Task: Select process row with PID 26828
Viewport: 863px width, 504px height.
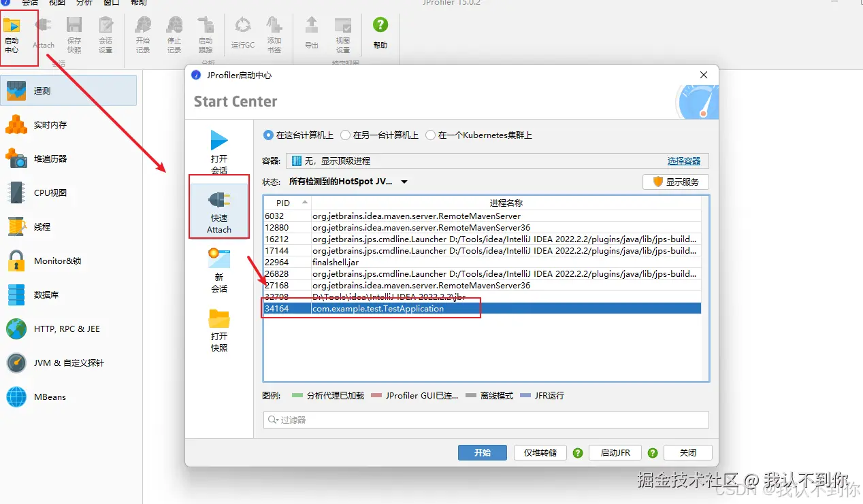Action: (x=483, y=273)
